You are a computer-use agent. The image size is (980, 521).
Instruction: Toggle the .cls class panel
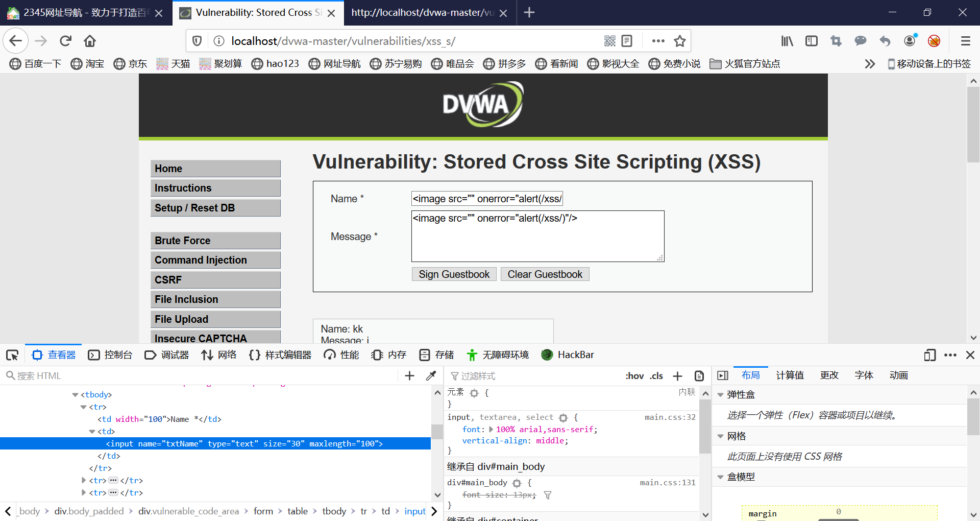pos(656,376)
